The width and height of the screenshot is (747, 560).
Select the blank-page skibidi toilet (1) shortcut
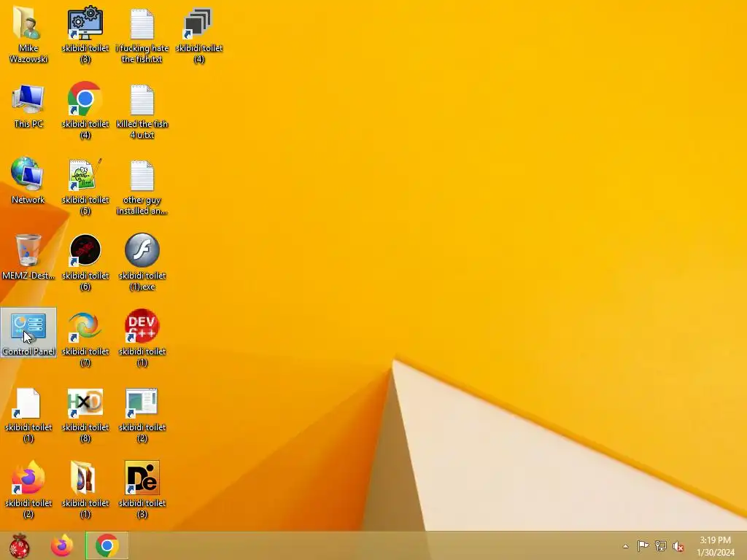(x=28, y=415)
